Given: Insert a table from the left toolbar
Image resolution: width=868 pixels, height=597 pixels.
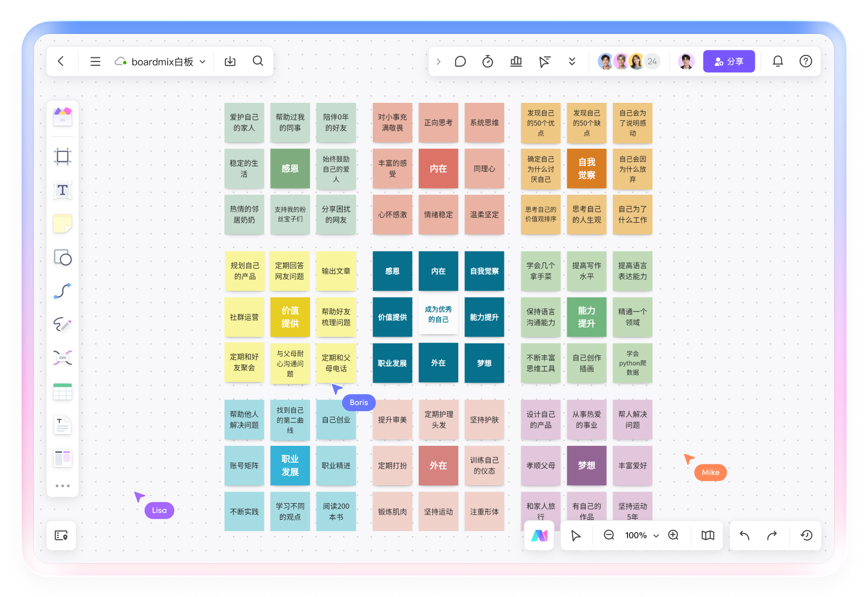Looking at the screenshot, I should coord(62,392).
